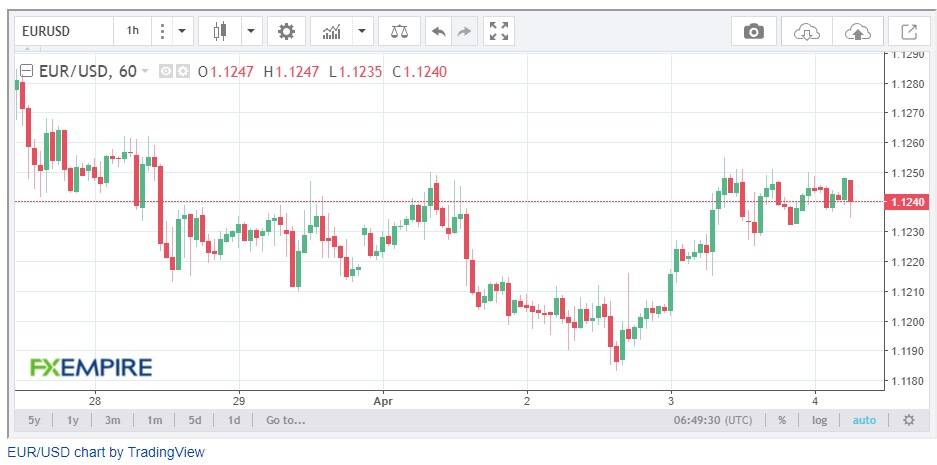Select the 1m time range
This screenshot has height=465, width=937.
pyautogui.click(x=154, y=420)
